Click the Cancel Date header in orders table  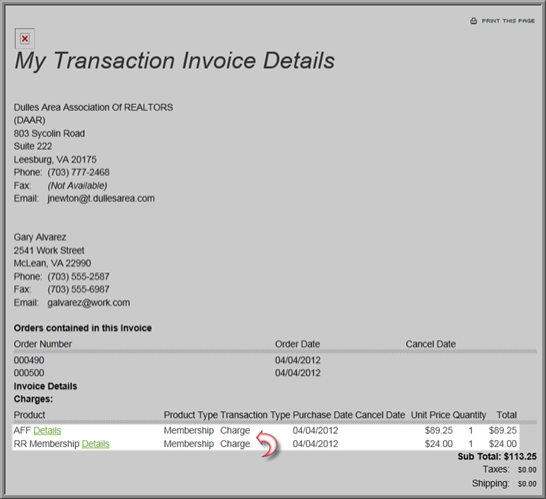[430, 344]
